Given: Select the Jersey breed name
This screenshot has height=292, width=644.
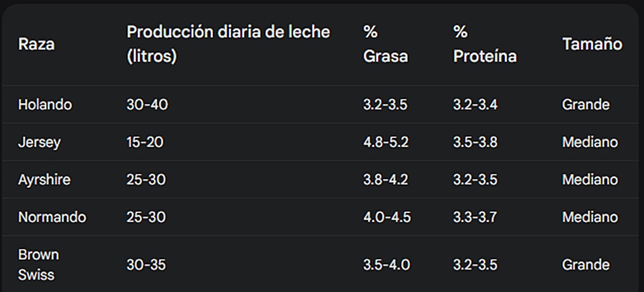Looking at the screenshot, I should (39, 142).
